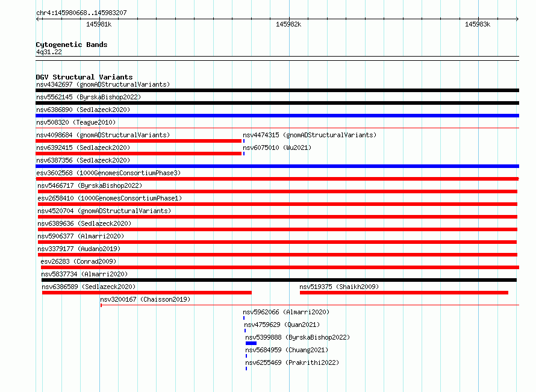This screenshot has width=536, height=392.
Task: Select the blue bar under nsv5399888
Action: point(251,343)
